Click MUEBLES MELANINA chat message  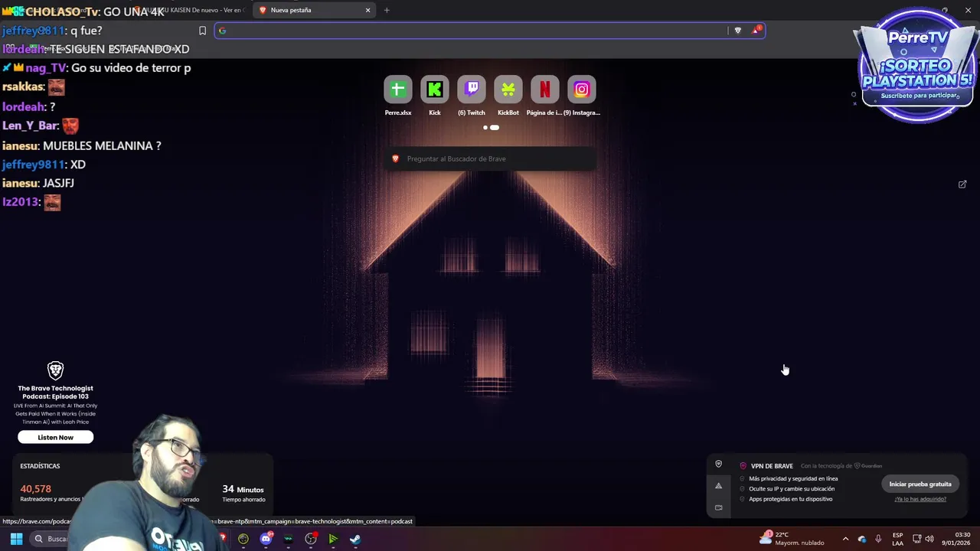tap(81, 145)
